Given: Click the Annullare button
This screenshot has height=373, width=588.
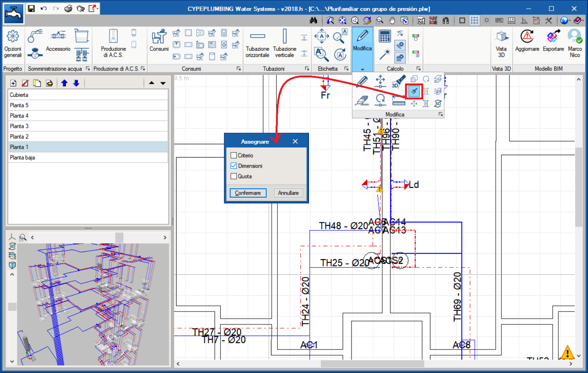Looking at the screenshot, I should (x=288, y=193).
